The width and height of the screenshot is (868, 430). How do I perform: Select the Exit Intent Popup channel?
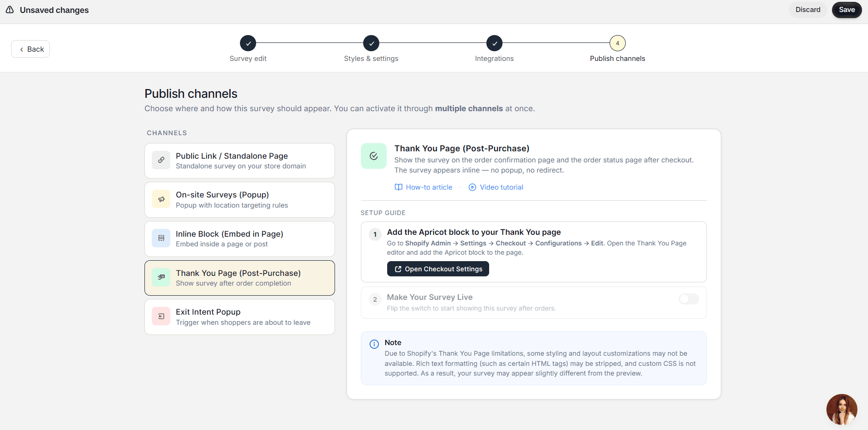coord(239,317)
